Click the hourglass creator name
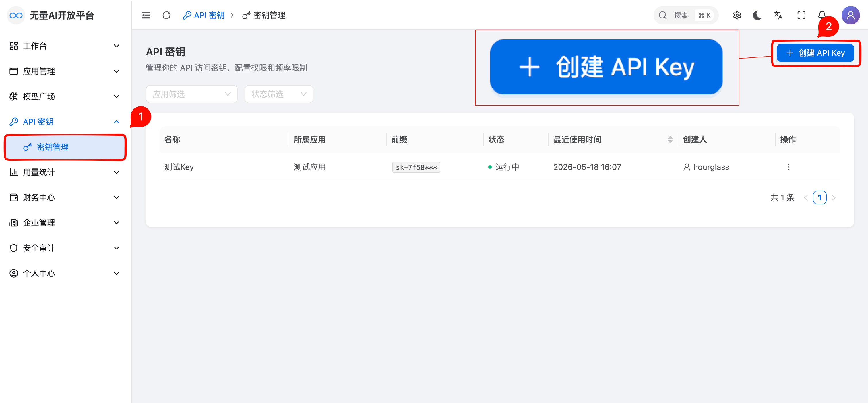This screenshot has height=403, width=868. (711, 167)
